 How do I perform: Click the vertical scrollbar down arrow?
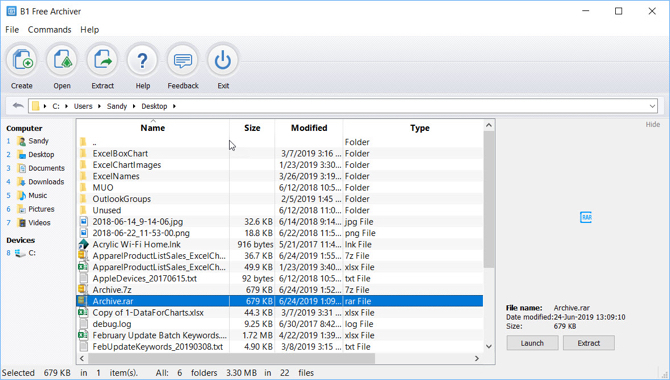[489, 347]
